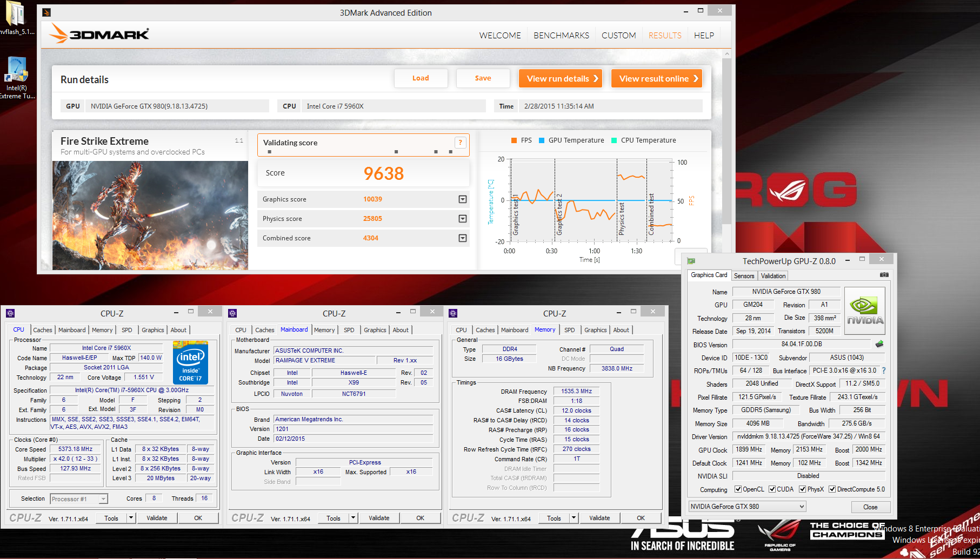Screen dimensions: 980x559
Task: Click Validate in the first CPU-Z window
Action: coord(157,518)
